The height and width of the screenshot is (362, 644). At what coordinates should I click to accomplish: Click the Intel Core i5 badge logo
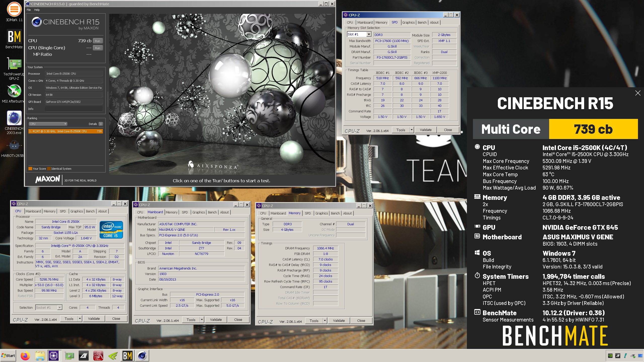pos(111,230)
